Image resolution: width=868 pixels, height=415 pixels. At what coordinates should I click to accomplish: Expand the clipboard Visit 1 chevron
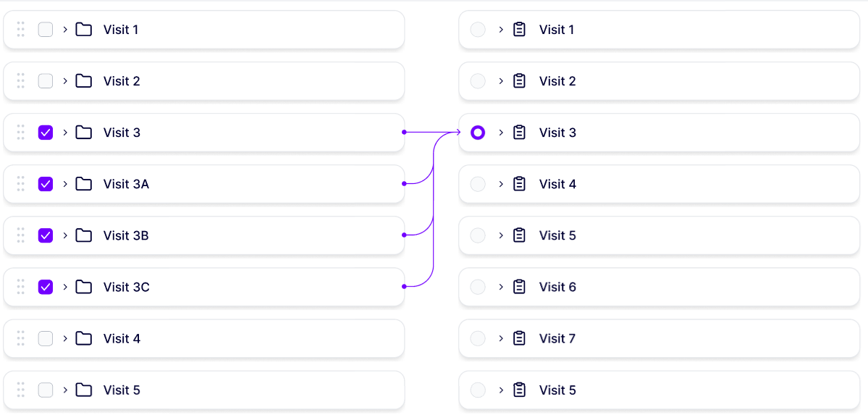click(500, 30)
